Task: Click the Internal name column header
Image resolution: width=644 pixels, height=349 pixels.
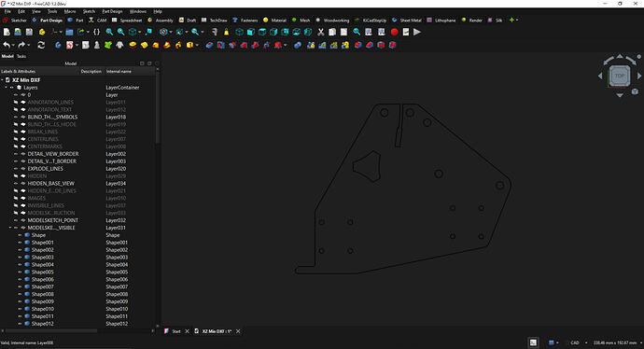Action: pos(119,72)
